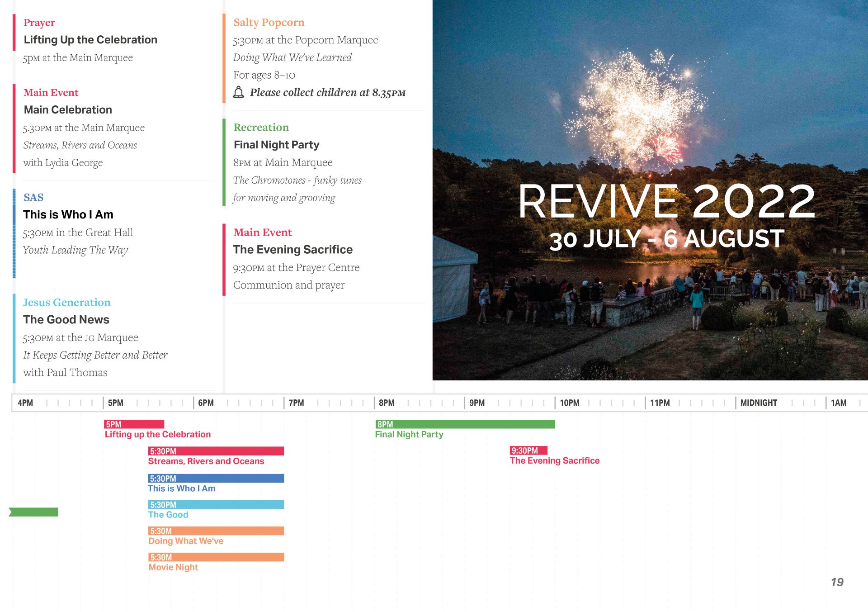Click 'The Evening Sacrifice' title in listings
The image size is (868, 612).
293,250
